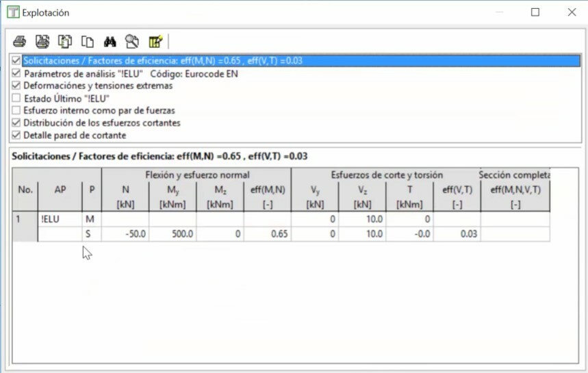The height and width of the screenshot is (373, 588).
Task: Click the binoculars search icon
Action: point(110,42)
